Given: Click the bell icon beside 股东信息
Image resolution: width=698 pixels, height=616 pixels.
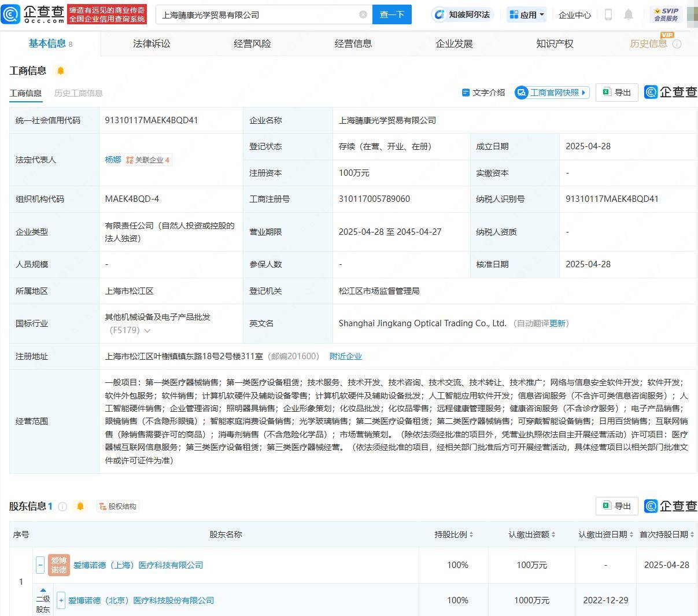Looking at the screenshot, I should [x=80, y=507].
